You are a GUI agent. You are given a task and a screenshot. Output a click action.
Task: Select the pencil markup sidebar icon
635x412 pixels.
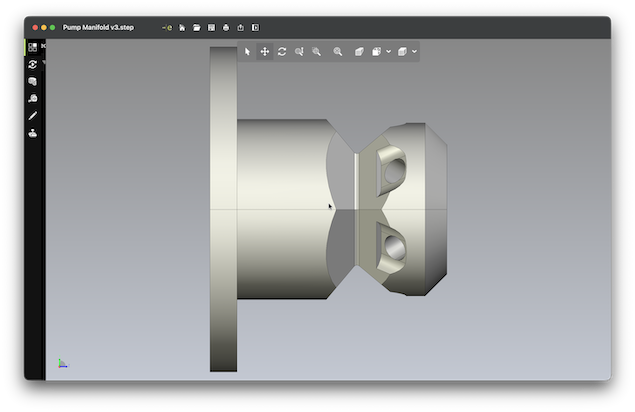point(33,116)
